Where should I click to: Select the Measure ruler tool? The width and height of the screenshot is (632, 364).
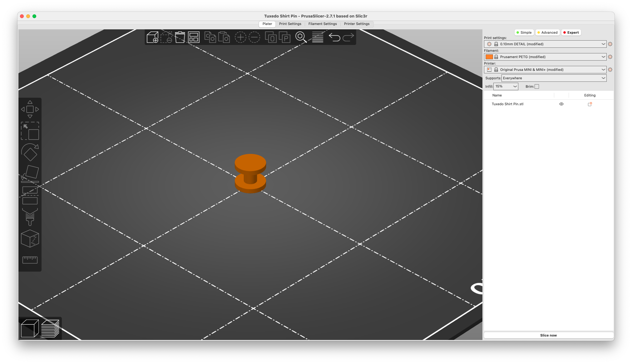click(x=30, y=260)
